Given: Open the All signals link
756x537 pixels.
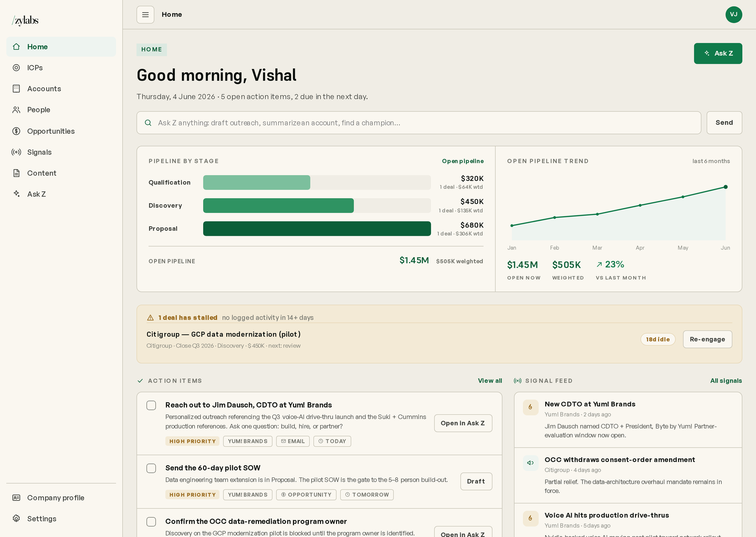Looking at the screenshot, I should click(726, 381).
